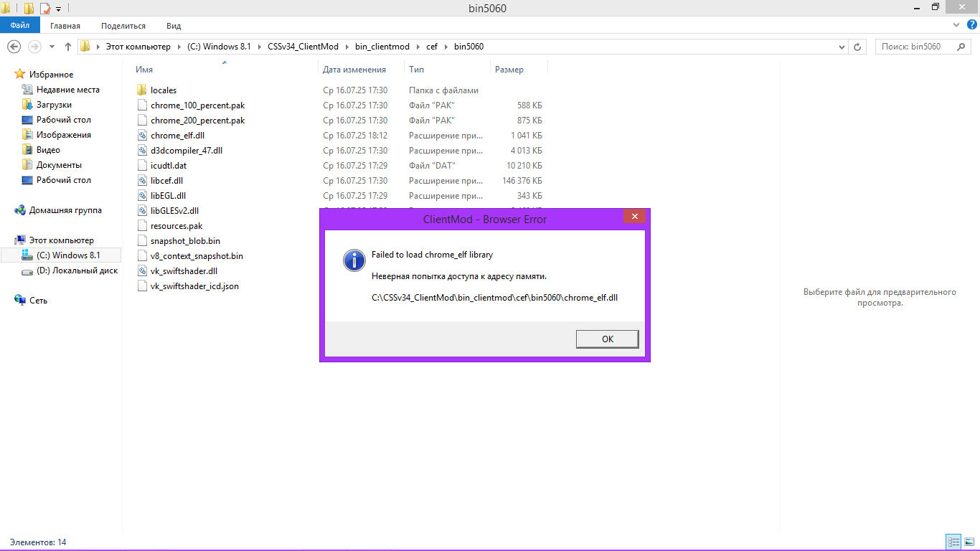Switch to large thumbnails view
980x551 pixels.
coord(968,542)
